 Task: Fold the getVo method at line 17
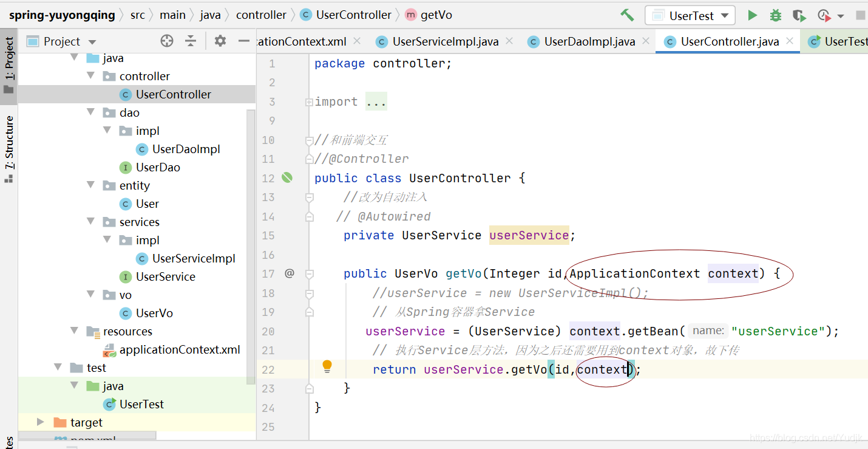pyautogui.click(x=310, y=274)
